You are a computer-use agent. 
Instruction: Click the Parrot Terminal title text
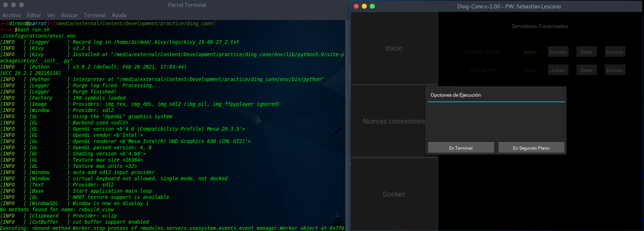point(187,5)
